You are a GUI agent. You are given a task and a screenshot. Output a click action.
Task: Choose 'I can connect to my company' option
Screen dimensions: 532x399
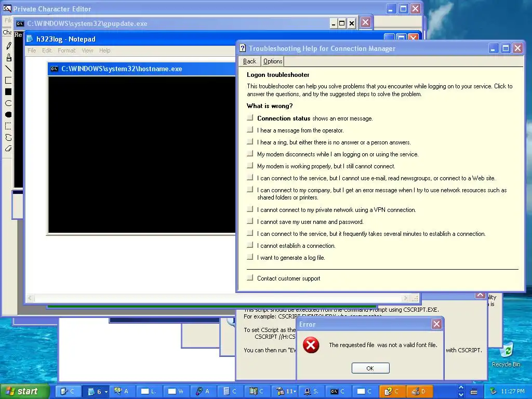[x=250, y=189]
